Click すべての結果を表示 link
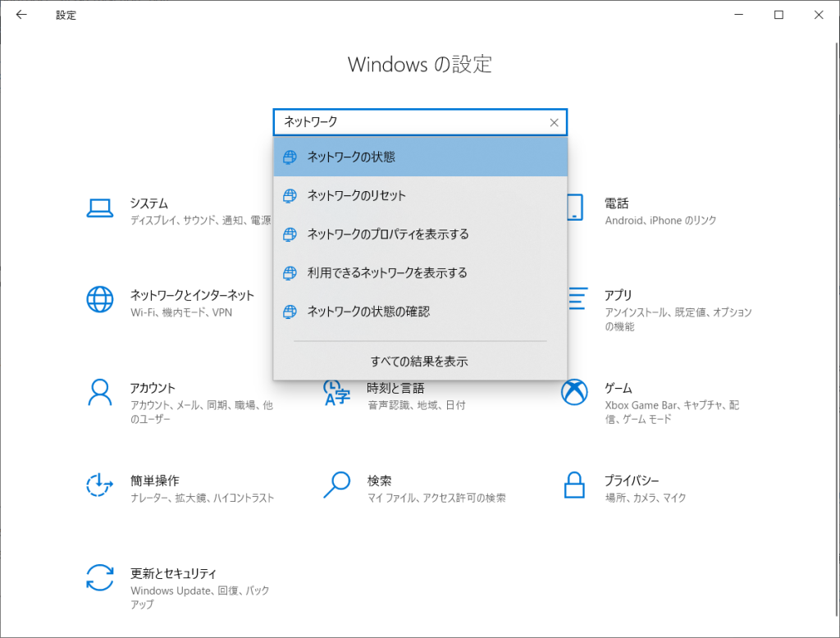The image size is (840, 638). pyautogui.click(x=419, y=362)
